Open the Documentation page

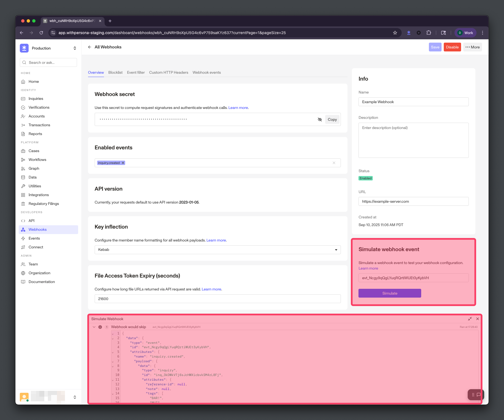41,282
